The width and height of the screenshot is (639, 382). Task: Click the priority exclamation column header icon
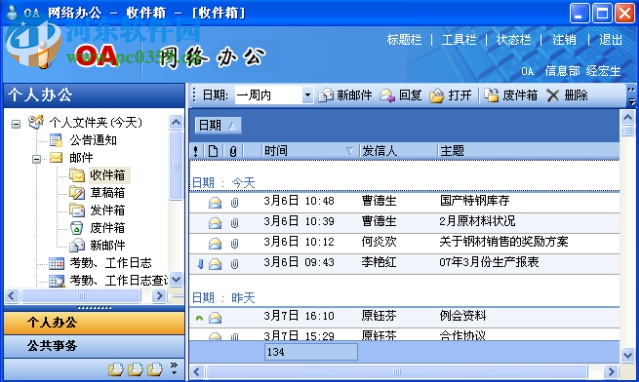[x=196, y=151]
